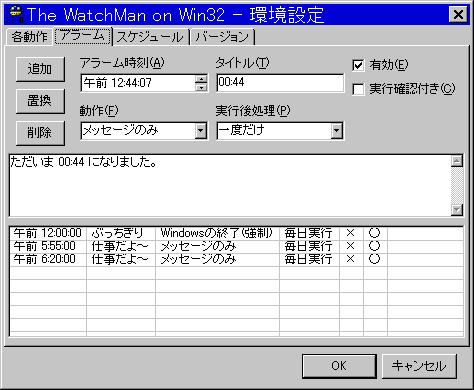
Task: Click 毎日実行 in the 12:00:00 row
Action: (x=308, y=233)
